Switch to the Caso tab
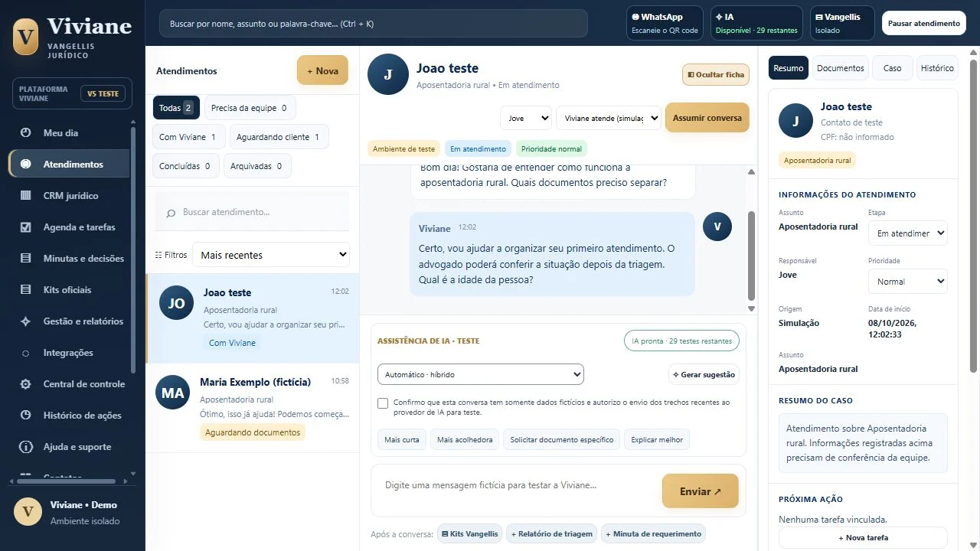The image size is (980, 551). coord(893,68)
